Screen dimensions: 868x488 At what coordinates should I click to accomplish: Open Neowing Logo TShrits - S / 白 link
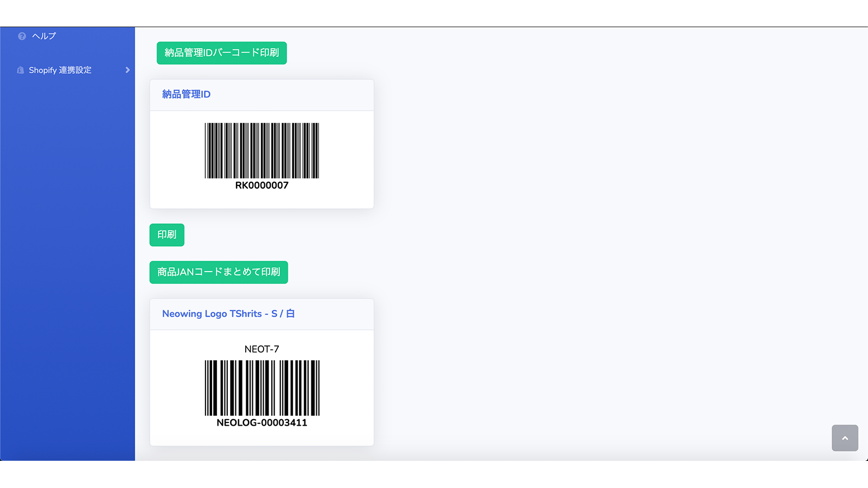[x=228, y=314]
